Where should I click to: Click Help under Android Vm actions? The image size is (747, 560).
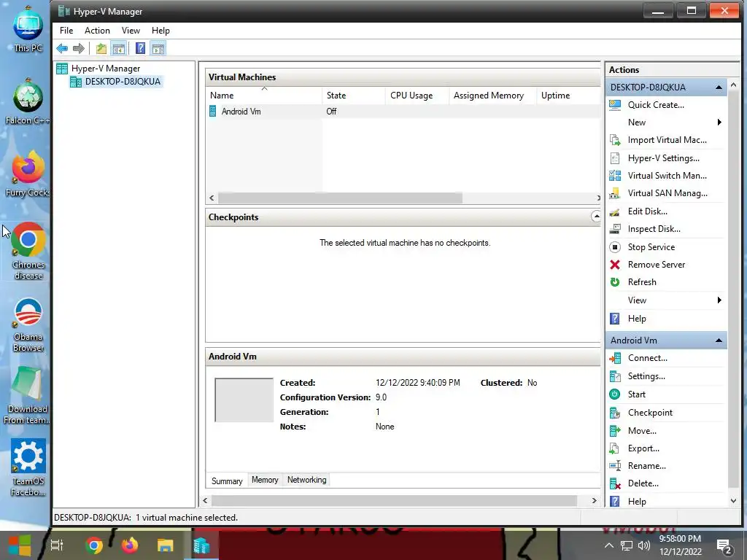pos(637,502)
